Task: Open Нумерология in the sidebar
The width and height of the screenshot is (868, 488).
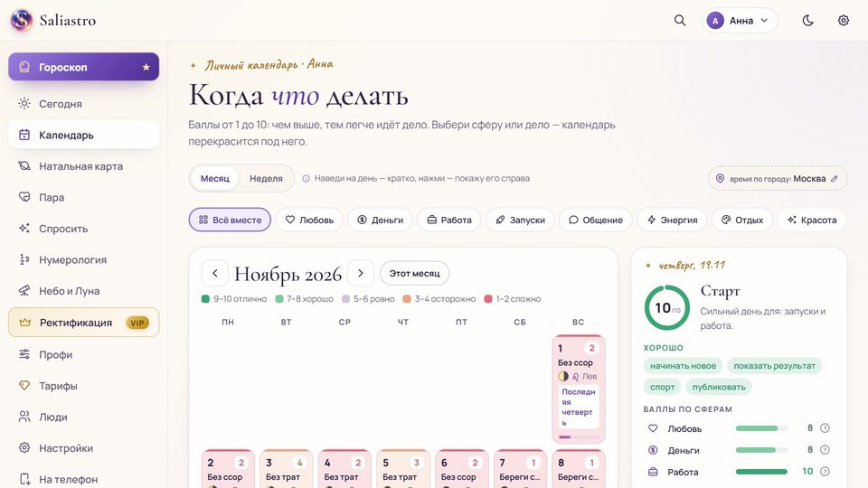Action: coord(83,259)
